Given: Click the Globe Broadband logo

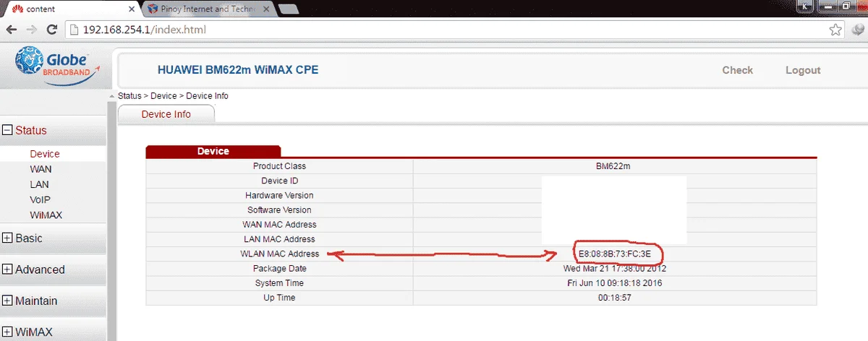Looking at the screenshot, I should 56,67.
